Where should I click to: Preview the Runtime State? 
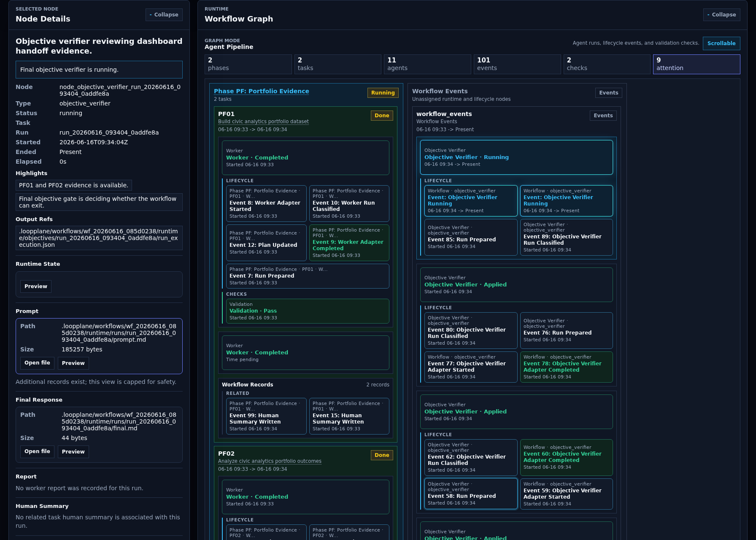coord(36,286)
